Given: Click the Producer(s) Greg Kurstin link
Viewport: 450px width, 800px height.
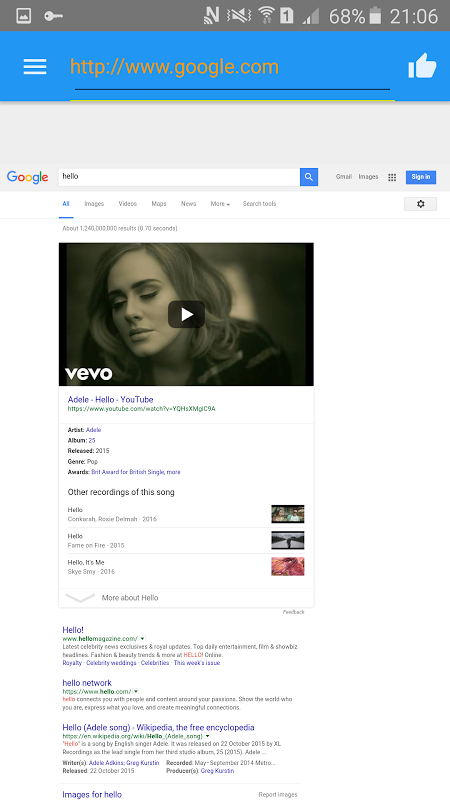Looking at the screenshot, I should tap(217, 770).
